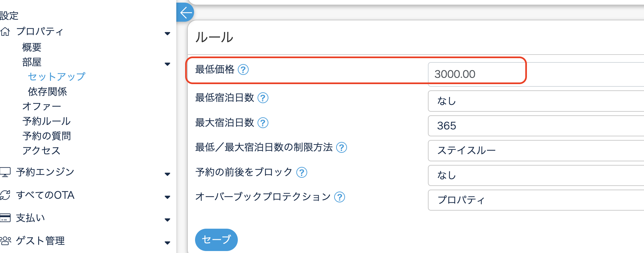This screenshot has width=644, height=253.
Task: Collapse the 部屋 submenu arrow
Action: coord(167,64)
